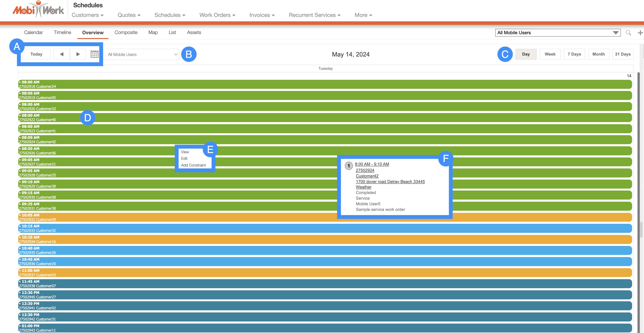The width and height of the screenshot is (644, 333).
Task: Click the search magnifier icon
Action: pos(628,33)
